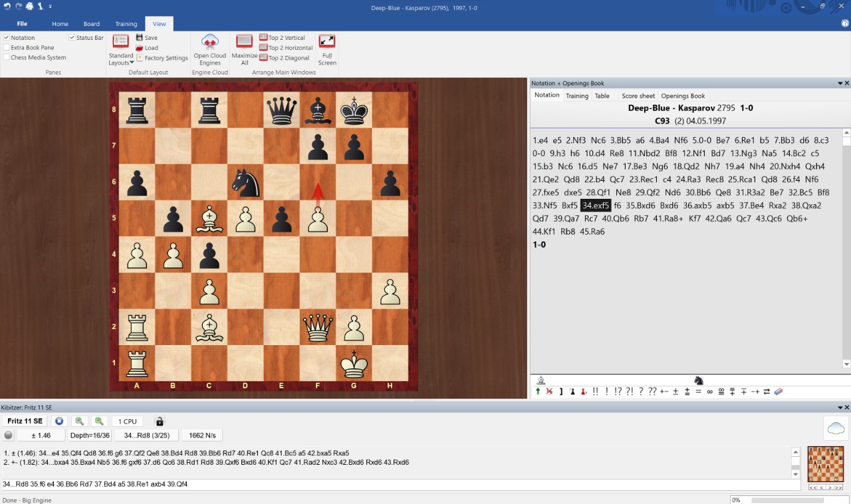Insert counterplay double-arrow symbol
The image size is (851, 504).
766,392
